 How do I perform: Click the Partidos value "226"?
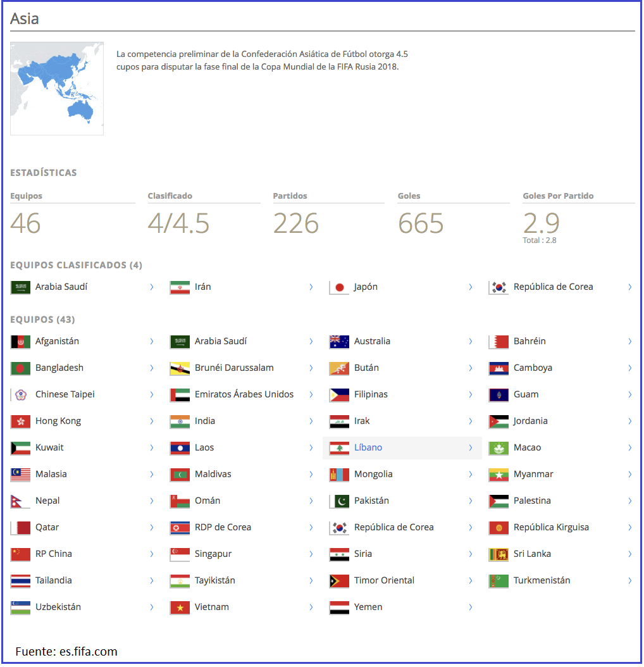point(296,223)
